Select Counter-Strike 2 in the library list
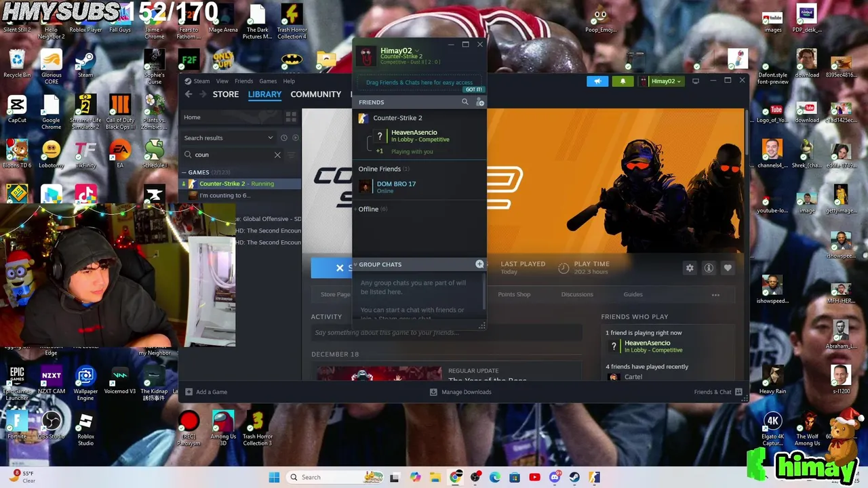The image size is (868, 488). coord(241,184)
